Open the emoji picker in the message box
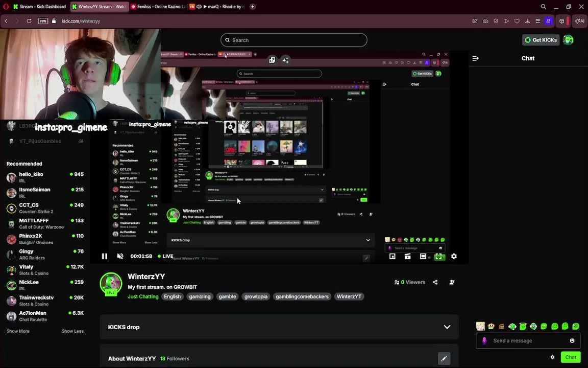 (x=572, y=340)
